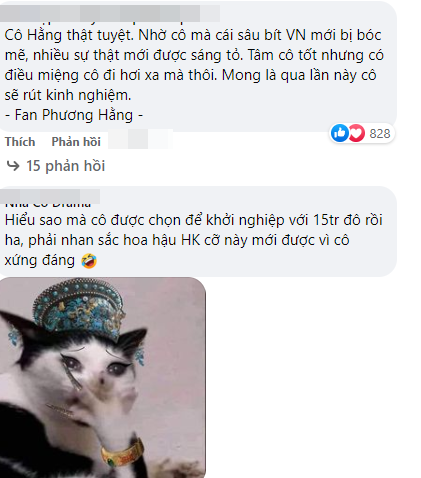The width and height of the screenshot is (421, 478).
Task: Open the first commenter's blurred profile name
Action: 110,13
